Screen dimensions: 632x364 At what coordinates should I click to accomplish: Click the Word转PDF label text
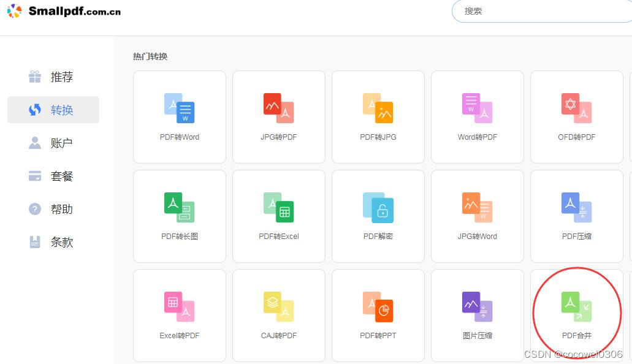coord(478,137)
